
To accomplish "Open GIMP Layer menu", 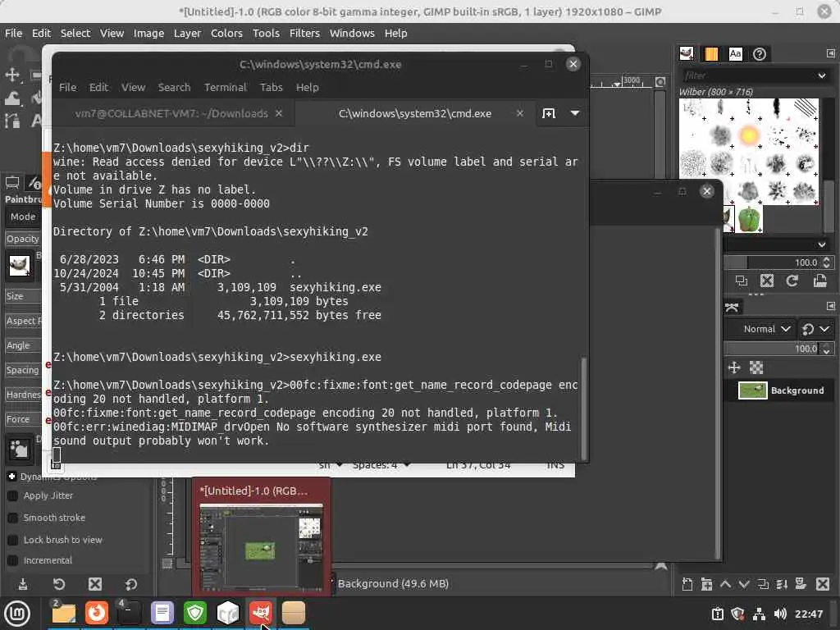I will [x=187, y=33].
